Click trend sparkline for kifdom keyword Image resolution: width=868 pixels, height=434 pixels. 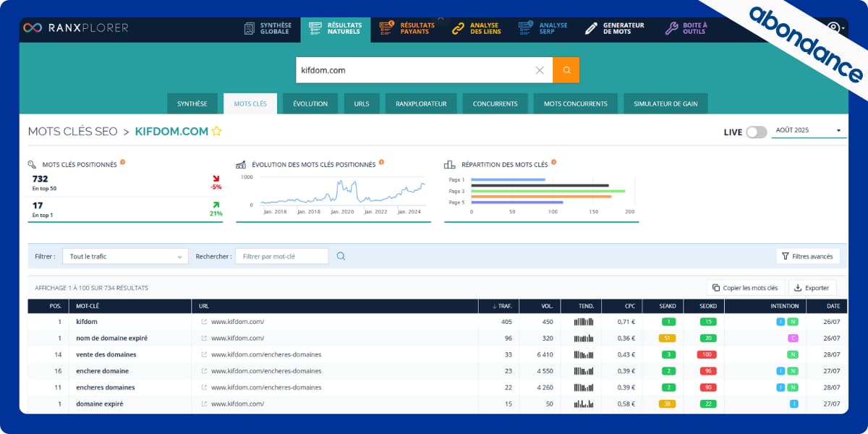584,322
